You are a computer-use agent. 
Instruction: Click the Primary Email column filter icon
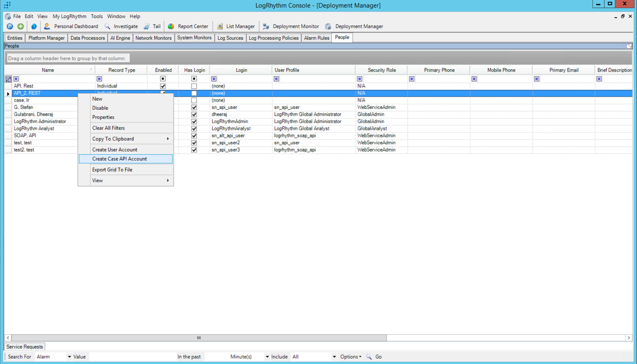pos(537,79)
